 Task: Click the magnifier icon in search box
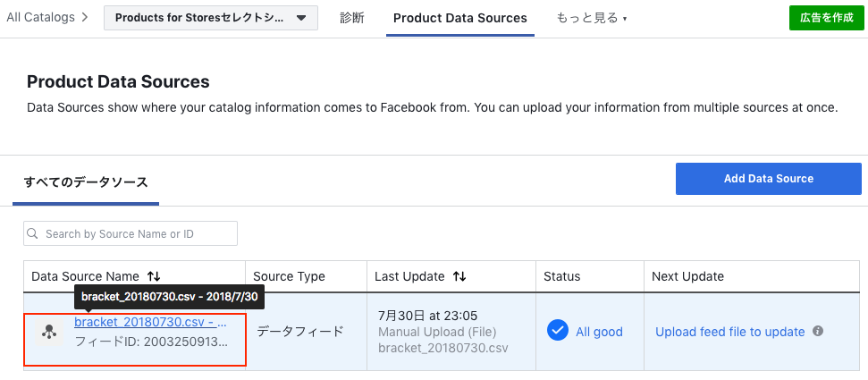(x=33, y=233)
